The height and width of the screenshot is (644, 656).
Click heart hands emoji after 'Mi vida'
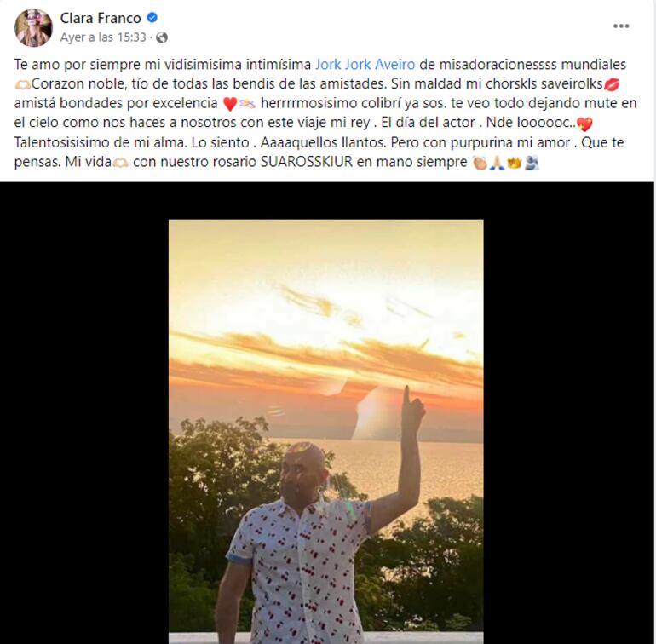[x=120, y=163]
